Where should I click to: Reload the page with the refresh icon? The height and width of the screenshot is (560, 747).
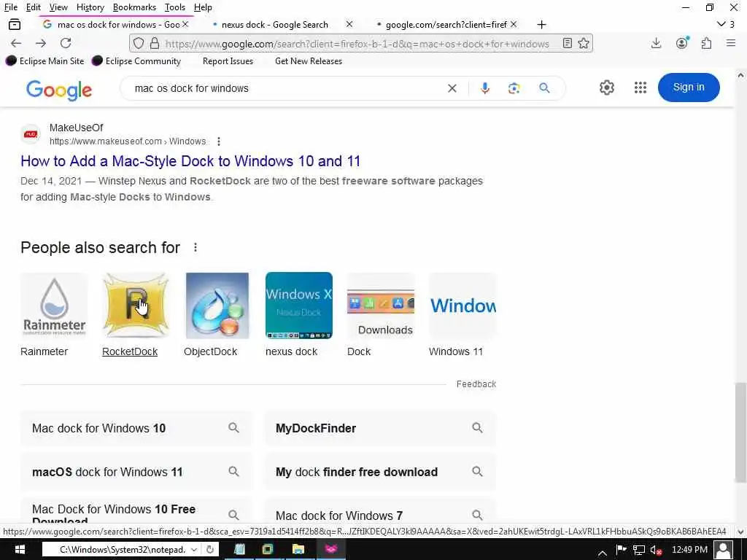(x=66, y=43)
